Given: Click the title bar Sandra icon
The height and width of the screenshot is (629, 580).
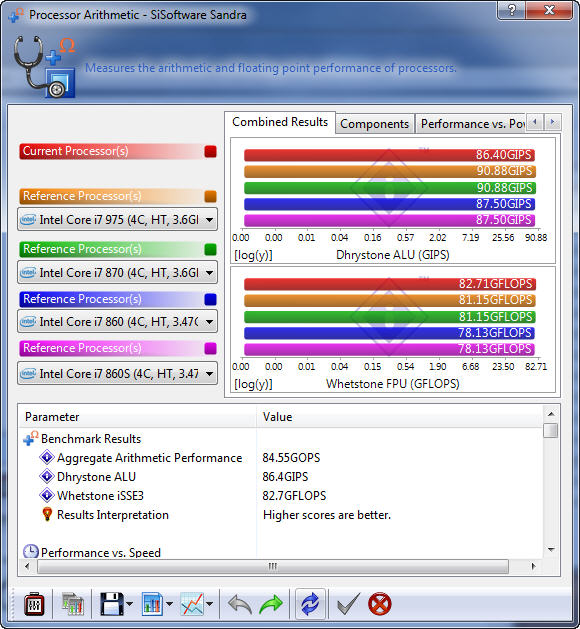Looking at the screenshot, I should (x=16, y=15).
